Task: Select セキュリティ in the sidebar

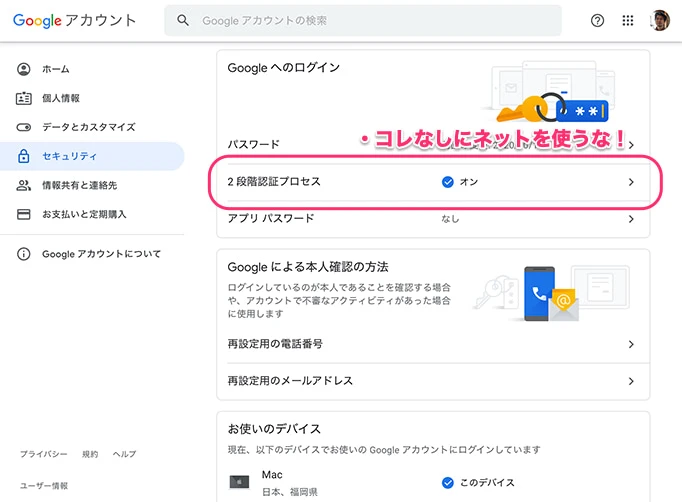Action: pyautogui.click(x=69, y=156)
